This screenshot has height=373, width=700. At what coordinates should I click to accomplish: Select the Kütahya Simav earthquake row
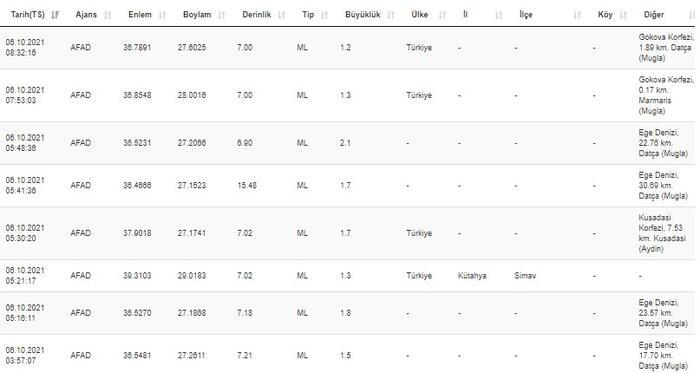tap(348, 276)
